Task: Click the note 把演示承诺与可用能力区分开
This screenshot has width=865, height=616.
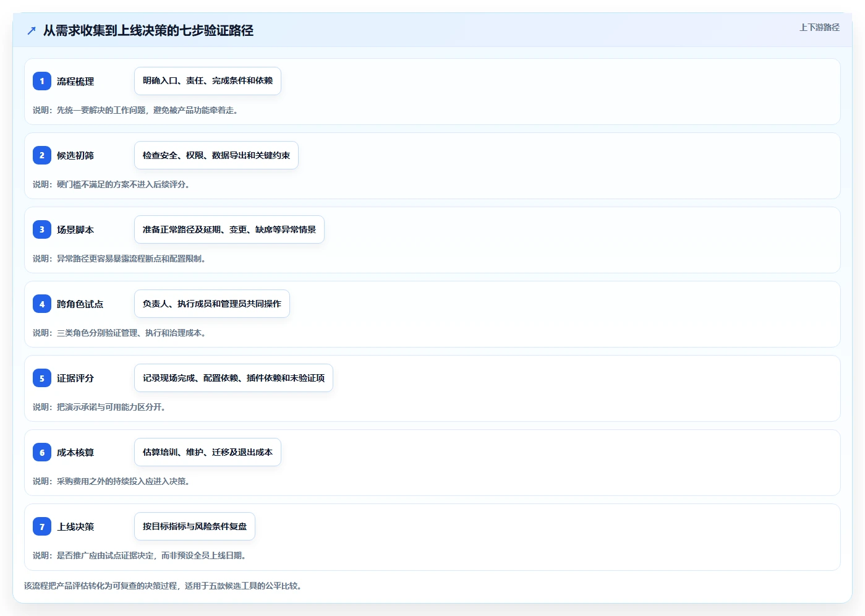Action: tap(111, 407)
